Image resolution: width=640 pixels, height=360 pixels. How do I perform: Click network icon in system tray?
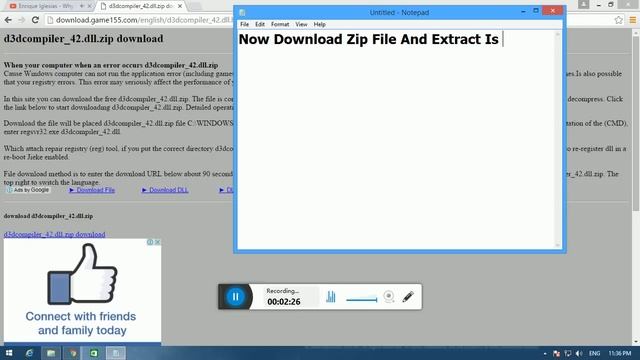[x=568, y=353]
